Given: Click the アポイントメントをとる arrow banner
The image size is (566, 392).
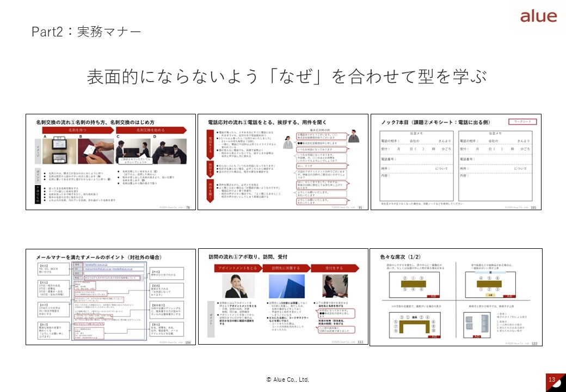Looking at the screenshot, I should [x=237, y=268].
